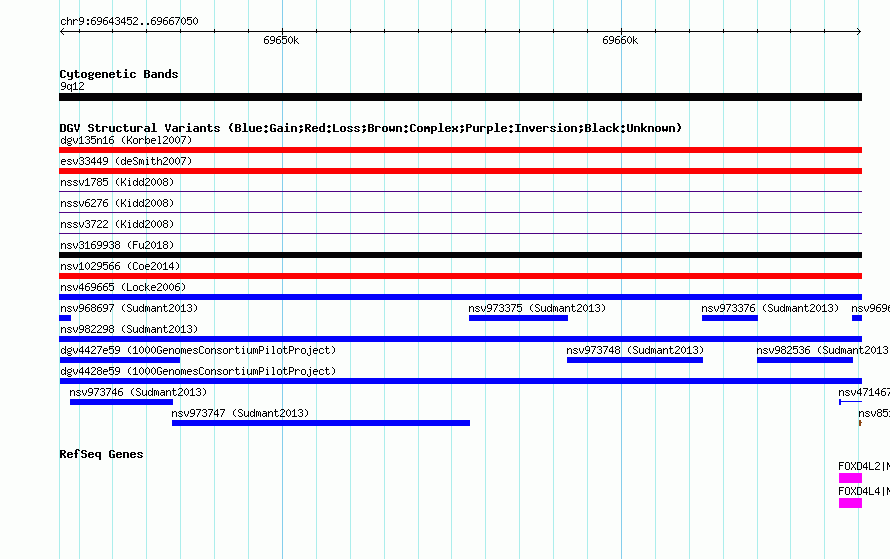Click the nsv973747 (Sudmant2013) label

pyautogui.click(x=240, y=413)
